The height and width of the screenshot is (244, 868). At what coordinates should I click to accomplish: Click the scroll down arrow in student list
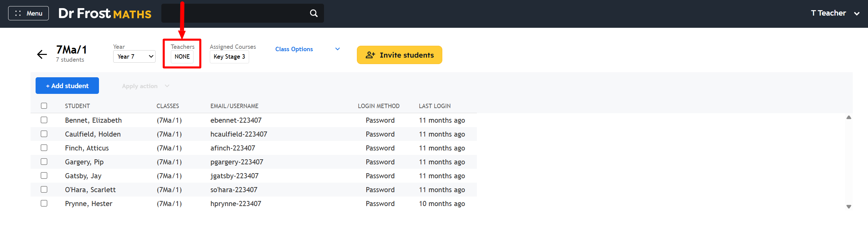849,206
